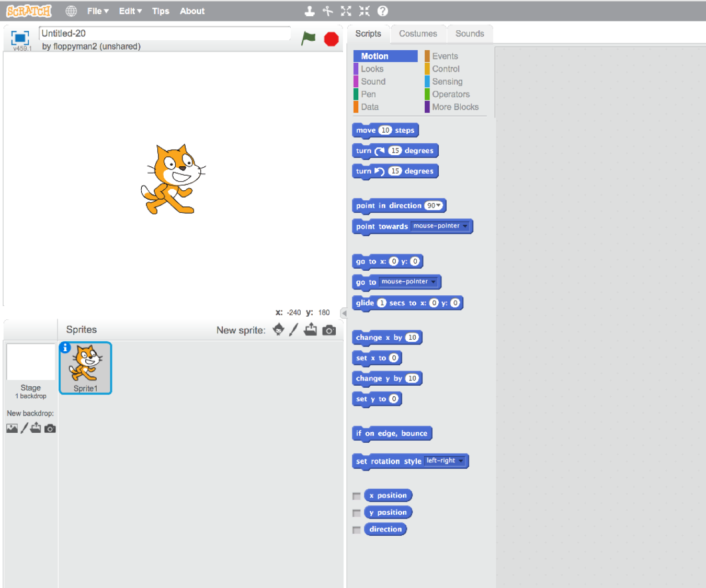Screen dimensions: 706x588
Task: Select the duplicate stamp tool
Action: (310, 10)
